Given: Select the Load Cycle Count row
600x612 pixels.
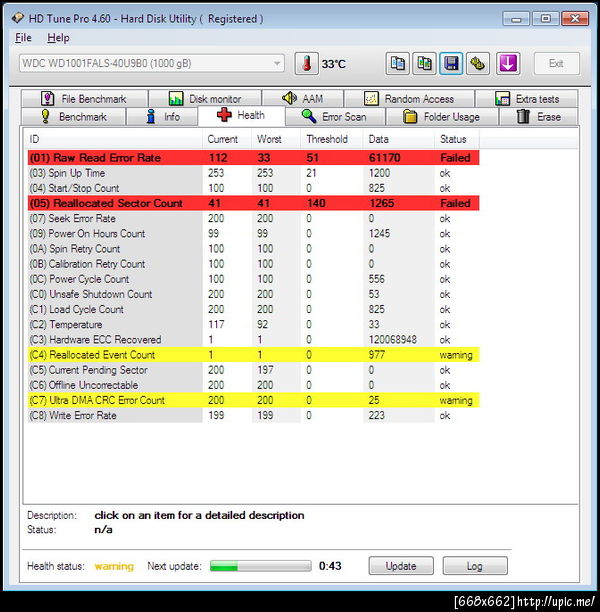Looking at the screenshot, I should pyautogui.click(x=253, y=309).
